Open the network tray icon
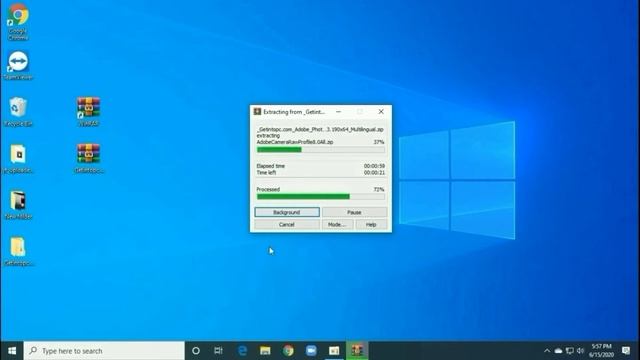The height and width of the screenshot is (360, 640). click(x=570, y=351)
